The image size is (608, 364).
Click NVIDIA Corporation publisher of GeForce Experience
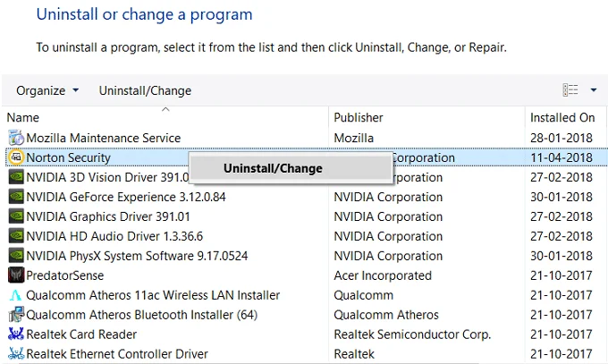(x=388, y=197)
